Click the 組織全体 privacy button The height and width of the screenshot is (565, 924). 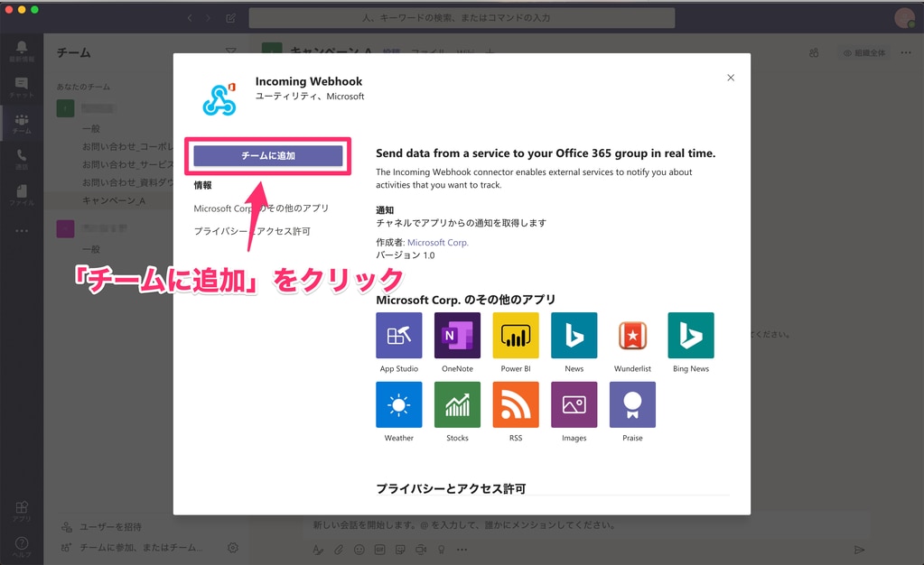[864, 53]
